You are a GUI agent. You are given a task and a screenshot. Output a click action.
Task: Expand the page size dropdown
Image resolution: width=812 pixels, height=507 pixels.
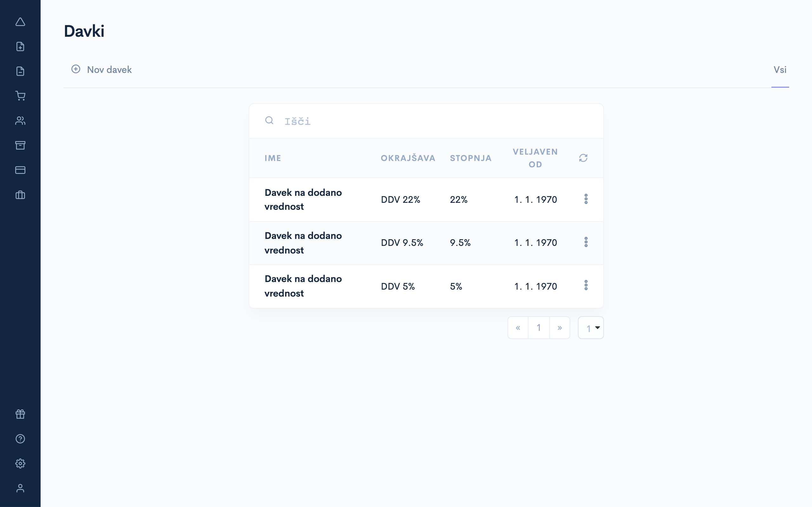click(591, 328)
